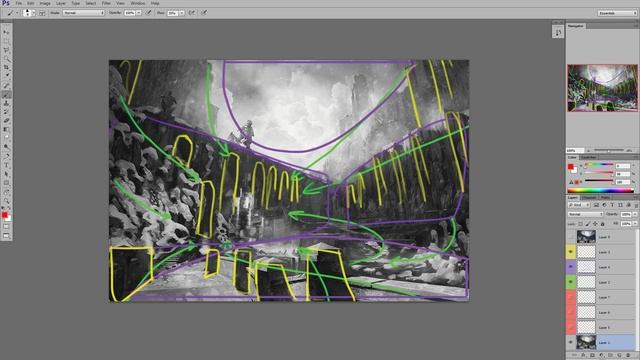
Task: Select the Eraser tool
Action: pos(6,121)
